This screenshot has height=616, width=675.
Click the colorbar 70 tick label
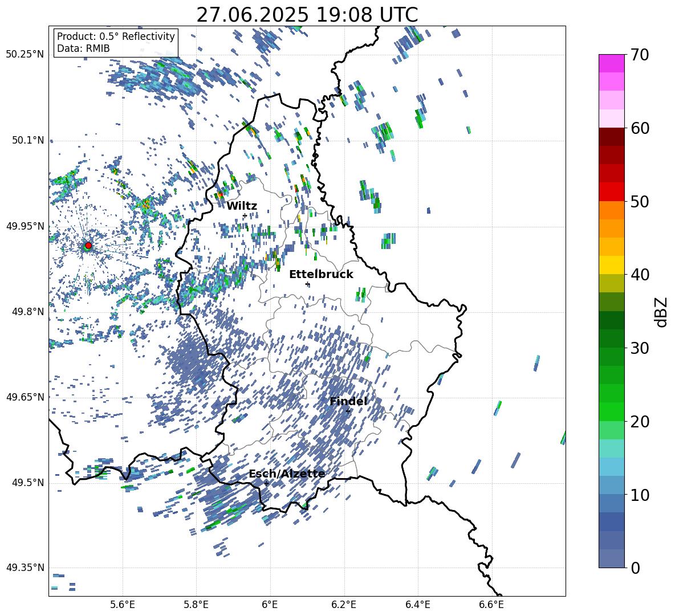coord(640,55)
